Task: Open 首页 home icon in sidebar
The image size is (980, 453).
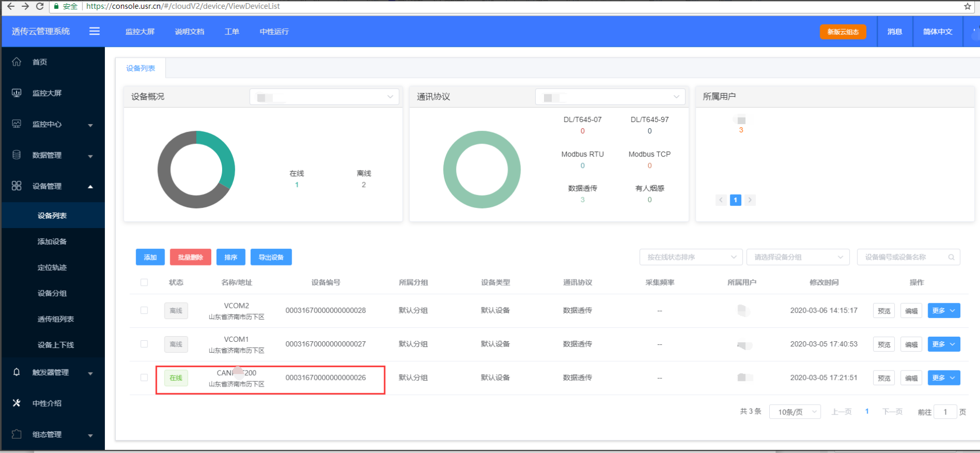Action: pyautogui.click(x=17, y=62)
